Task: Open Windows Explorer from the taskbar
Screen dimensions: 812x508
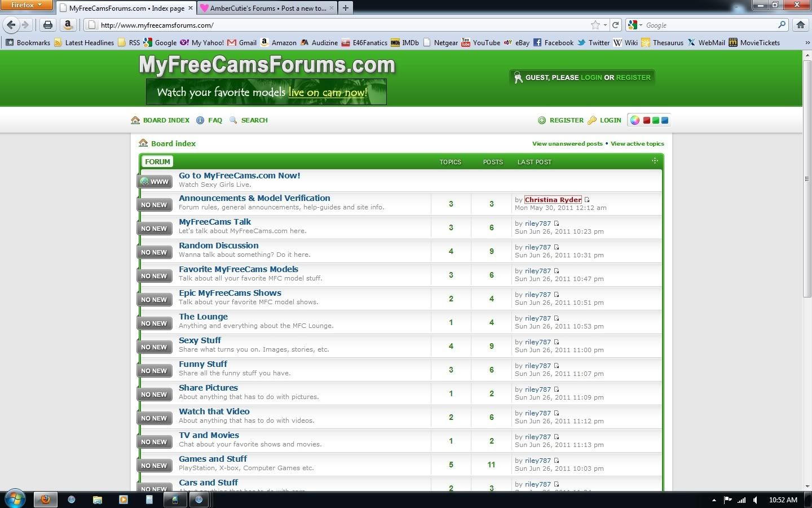Action: 97,500
